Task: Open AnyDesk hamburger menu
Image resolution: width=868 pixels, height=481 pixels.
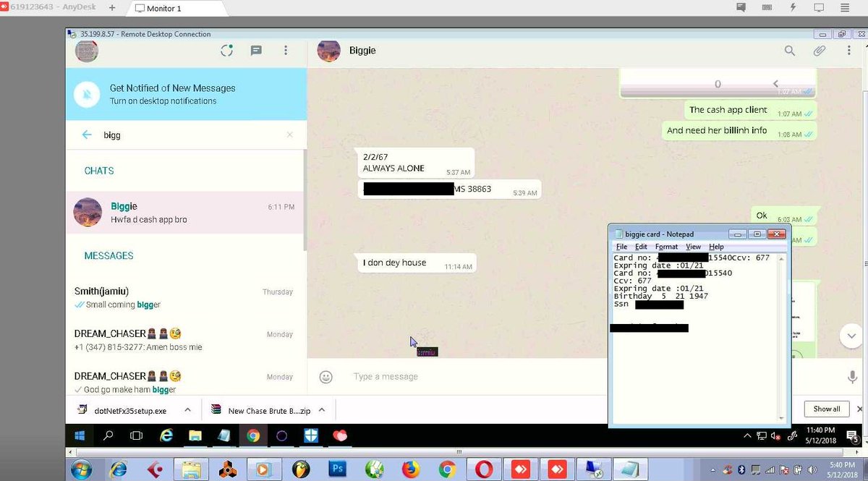Action: pos(845,8)
